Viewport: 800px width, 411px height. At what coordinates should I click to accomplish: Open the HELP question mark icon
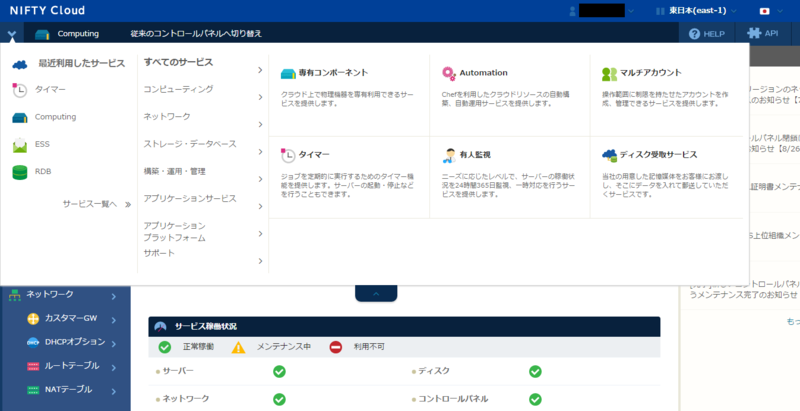coord(694,34)
